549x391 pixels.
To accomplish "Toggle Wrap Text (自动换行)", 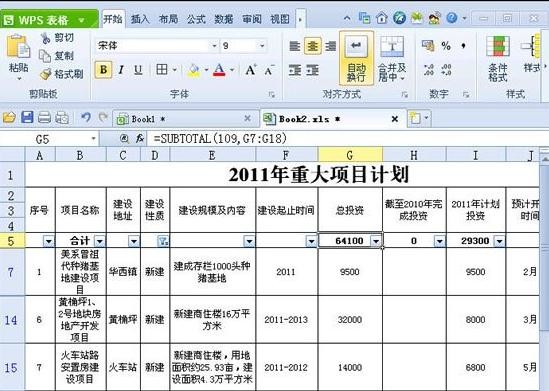I will coord(356,58).
